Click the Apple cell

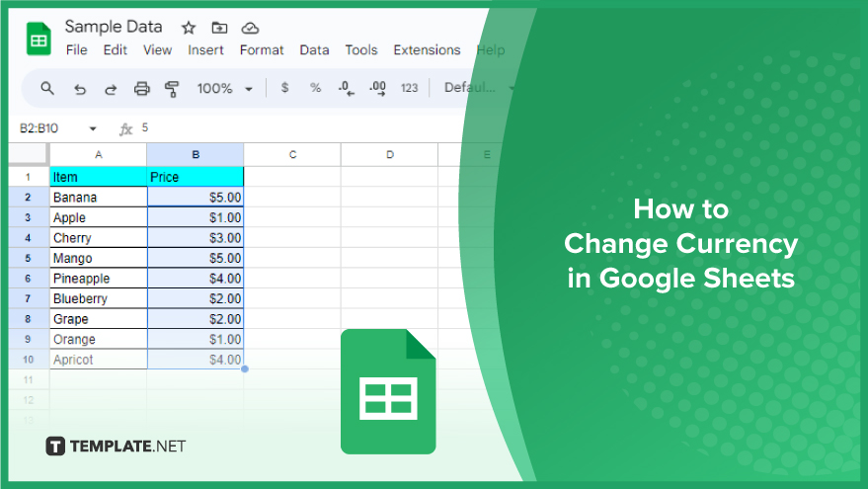(x=99, y=217)
